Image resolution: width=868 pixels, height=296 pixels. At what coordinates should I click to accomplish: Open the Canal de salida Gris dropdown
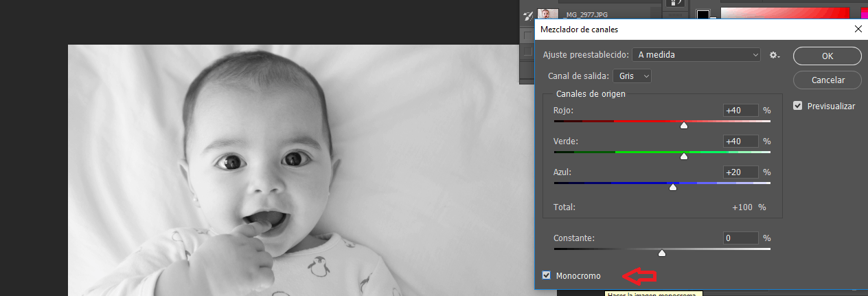632,76
